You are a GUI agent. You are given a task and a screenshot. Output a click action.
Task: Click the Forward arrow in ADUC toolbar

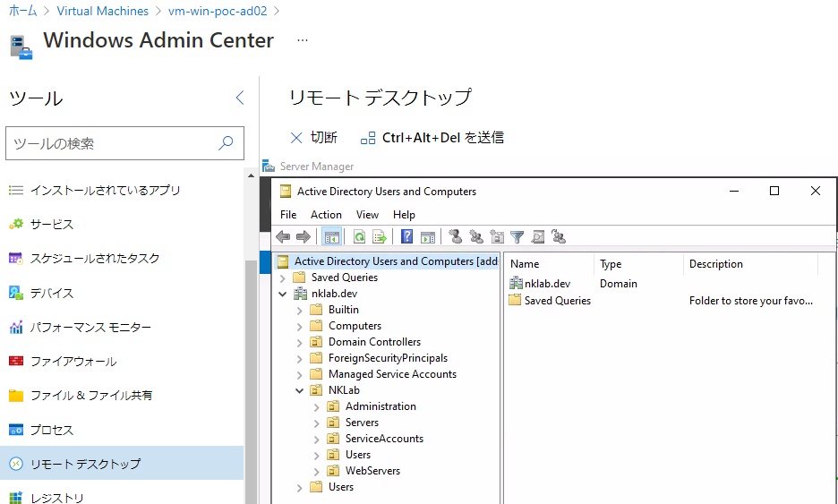303,236
